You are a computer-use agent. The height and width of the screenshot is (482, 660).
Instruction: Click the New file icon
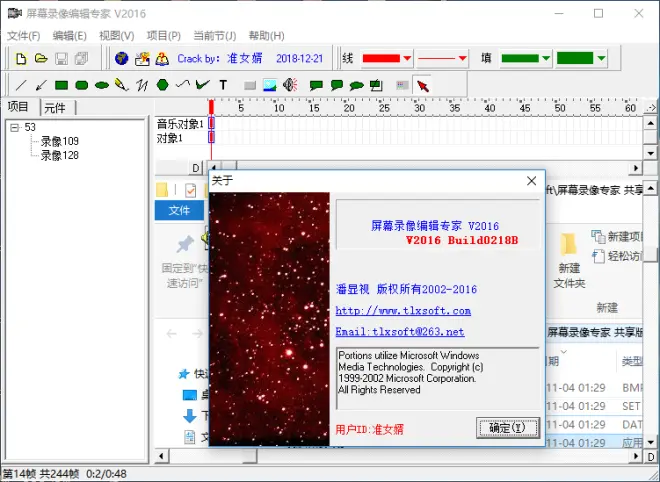pos(20,59)
